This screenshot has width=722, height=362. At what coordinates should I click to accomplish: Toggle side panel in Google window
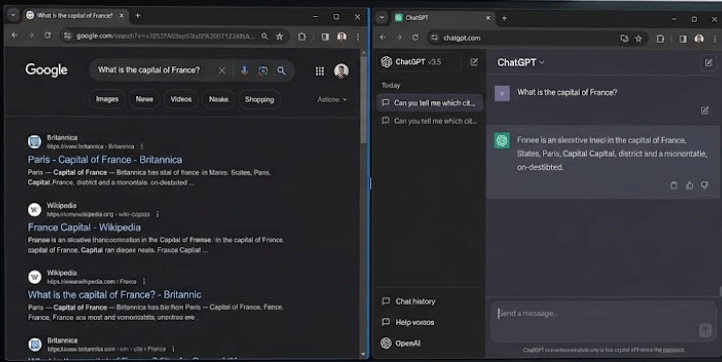click(325, 36)
